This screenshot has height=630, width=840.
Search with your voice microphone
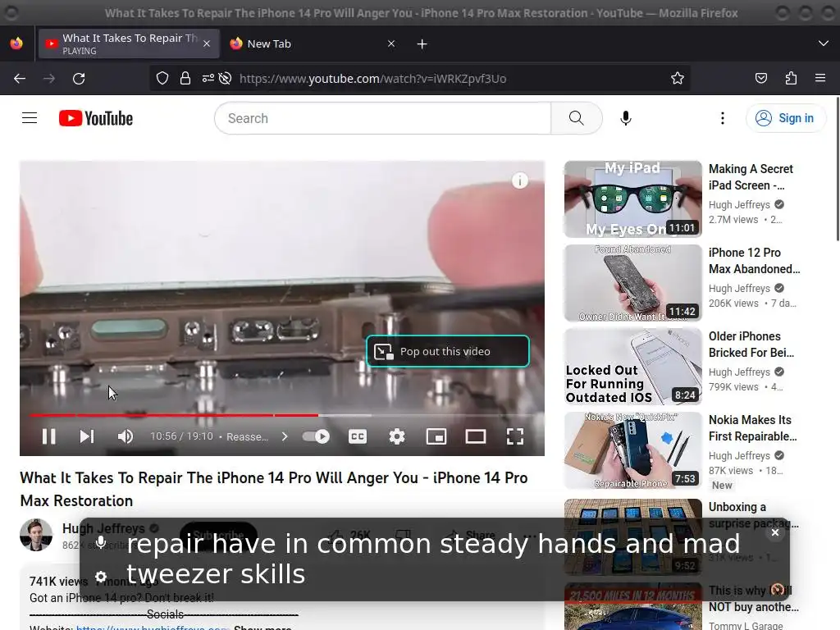tap(625, 118)
